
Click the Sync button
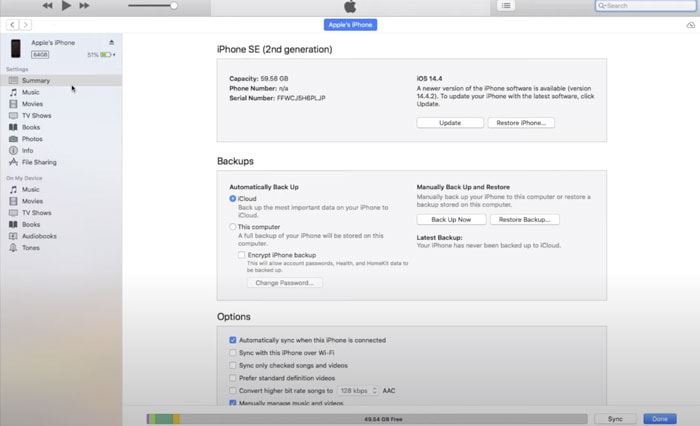point(615,419)
